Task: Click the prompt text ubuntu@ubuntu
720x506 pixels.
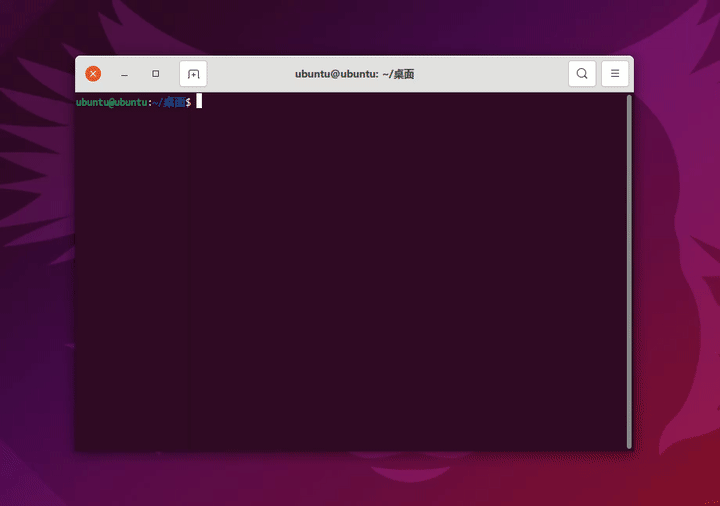Action: 112,102
